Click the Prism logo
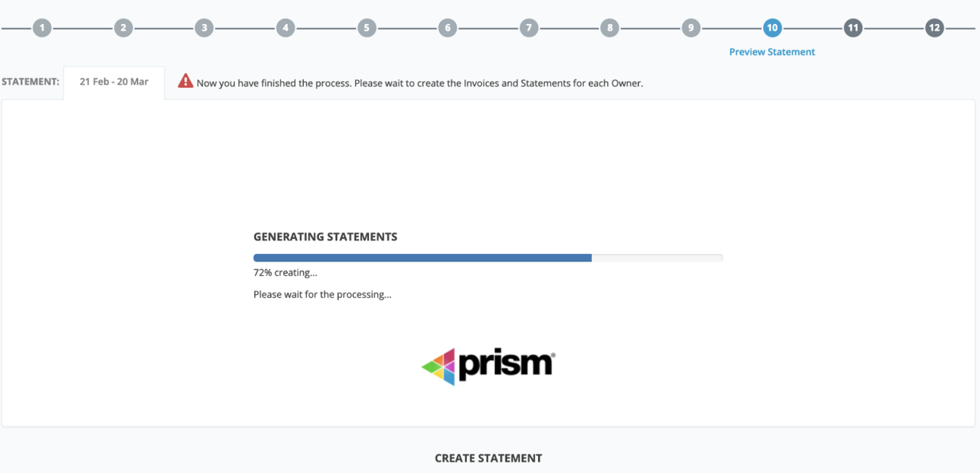 [x=488, y=366]
